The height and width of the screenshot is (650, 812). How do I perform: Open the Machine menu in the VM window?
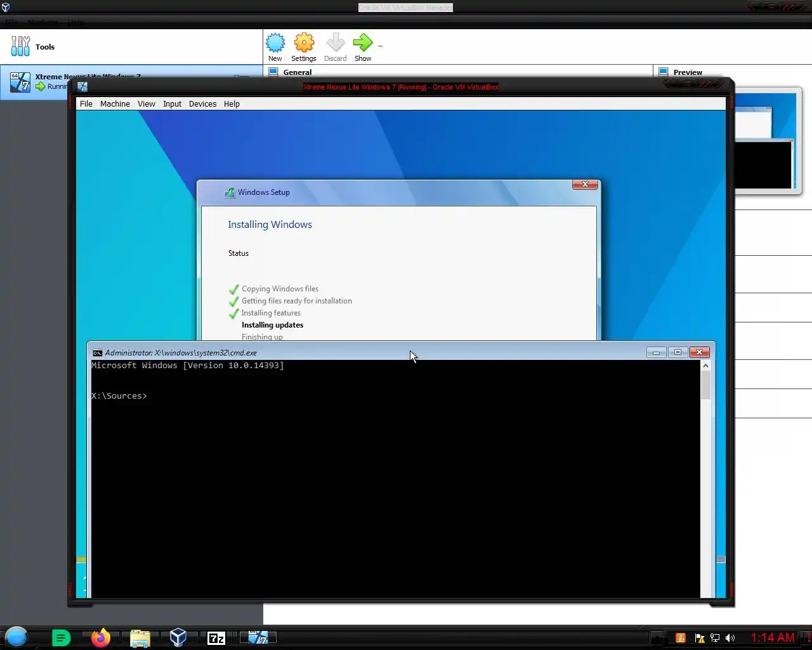(x=115, y=103)
